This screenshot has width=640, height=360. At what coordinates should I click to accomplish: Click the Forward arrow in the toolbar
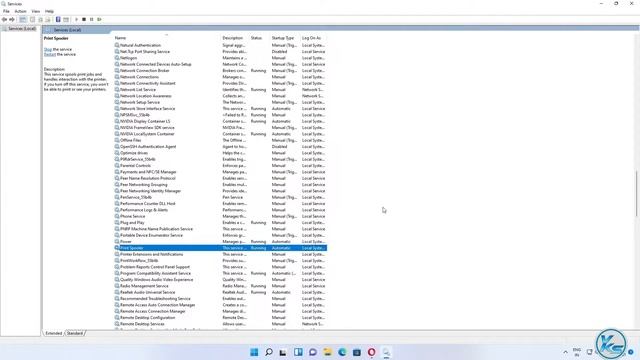tap(12, 19)
